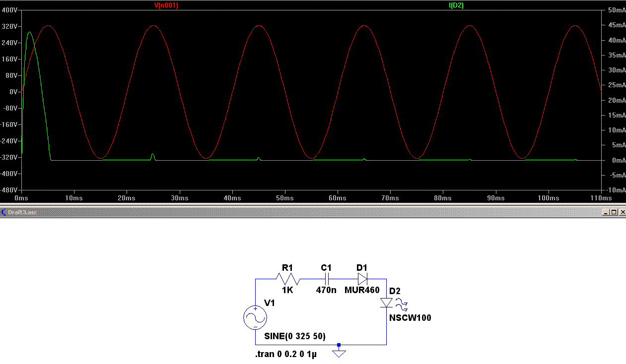Click the .tran 0 0.2 0 1µ directive
Image resolution: width=626 pixels, height=364 pixels.
click(x=285, y=355)
